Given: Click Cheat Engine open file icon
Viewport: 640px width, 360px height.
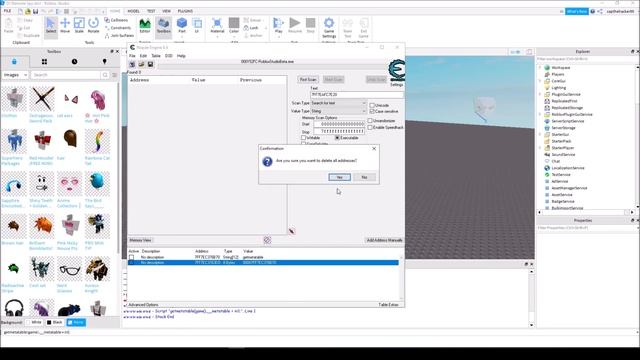Looking at the screenshot, I should click(141, 64).
